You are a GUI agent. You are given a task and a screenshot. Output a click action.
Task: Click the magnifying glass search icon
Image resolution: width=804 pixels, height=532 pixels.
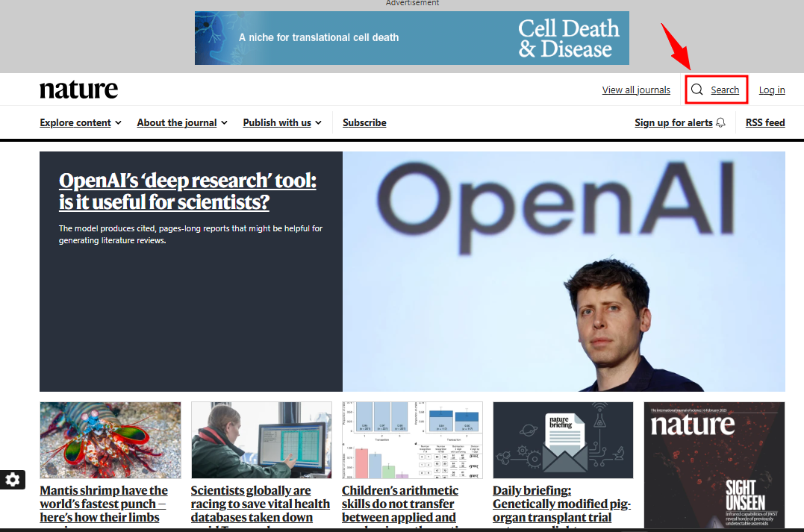click(697, 90)
